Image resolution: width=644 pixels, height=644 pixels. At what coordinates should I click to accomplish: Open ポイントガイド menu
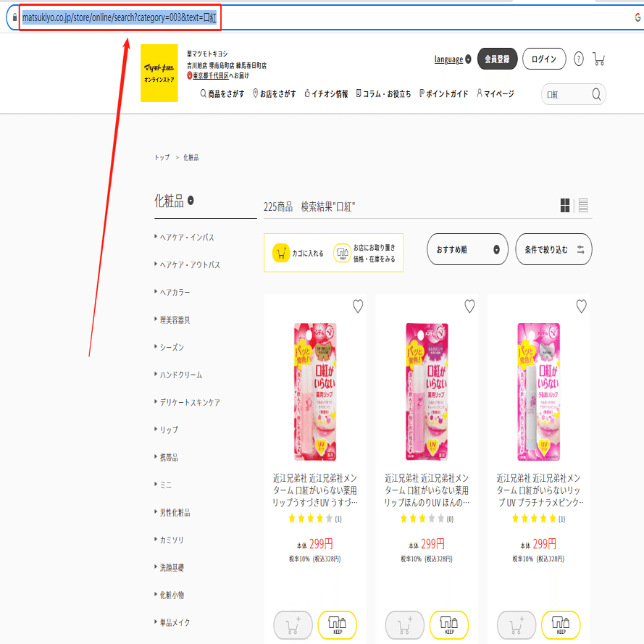tap(443, 94)
